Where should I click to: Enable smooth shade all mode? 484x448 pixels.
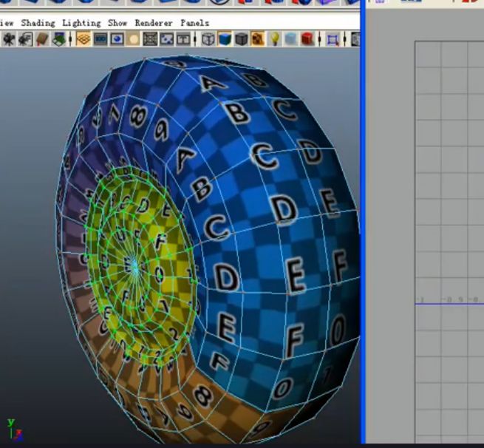[x=225, y=39]
